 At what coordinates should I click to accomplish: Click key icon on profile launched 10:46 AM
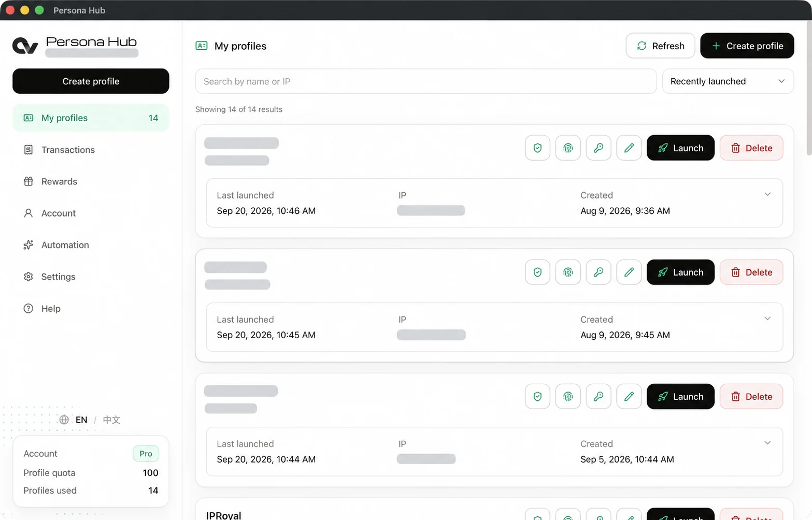pos(599,148)
